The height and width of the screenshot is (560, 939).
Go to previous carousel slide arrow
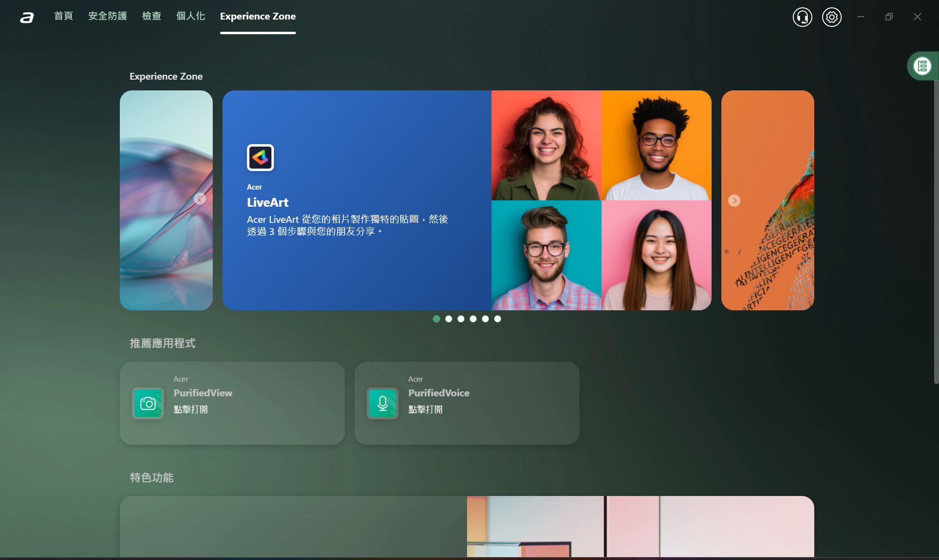pos(200,198)
